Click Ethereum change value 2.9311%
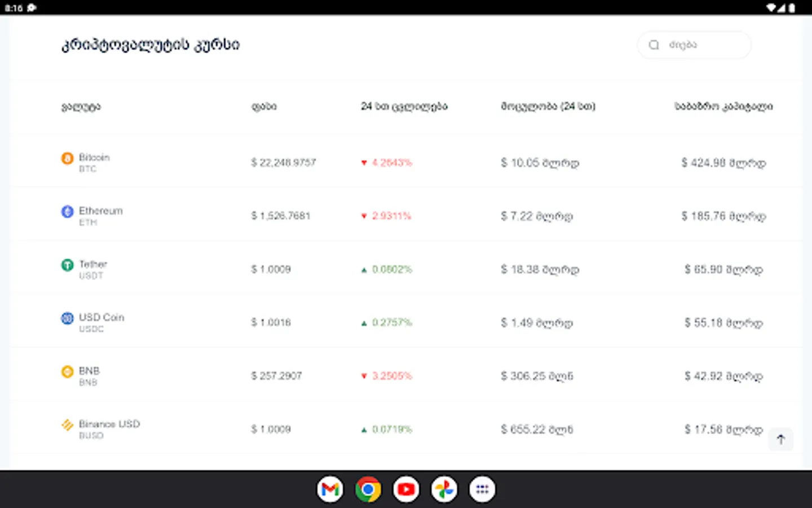This screenshot has height=508, width=812. click(391, 216)
